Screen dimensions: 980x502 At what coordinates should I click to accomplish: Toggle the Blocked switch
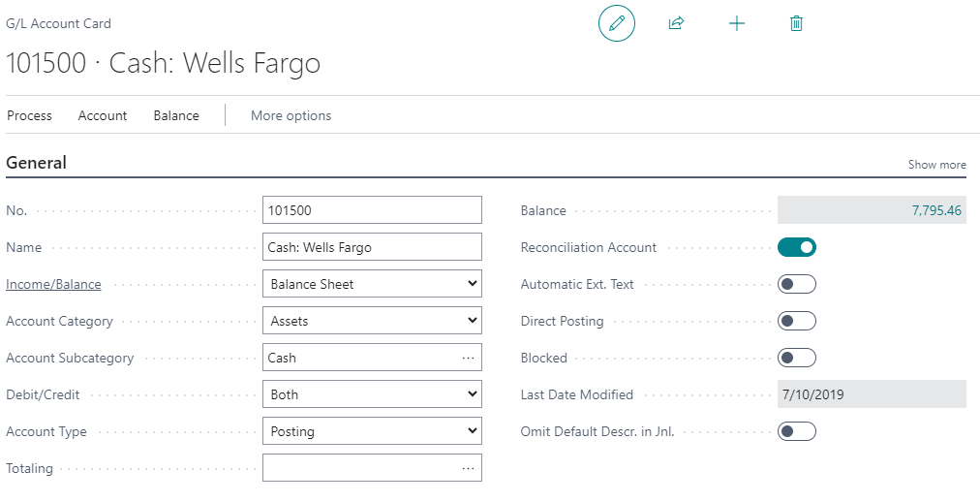(796, 358)
